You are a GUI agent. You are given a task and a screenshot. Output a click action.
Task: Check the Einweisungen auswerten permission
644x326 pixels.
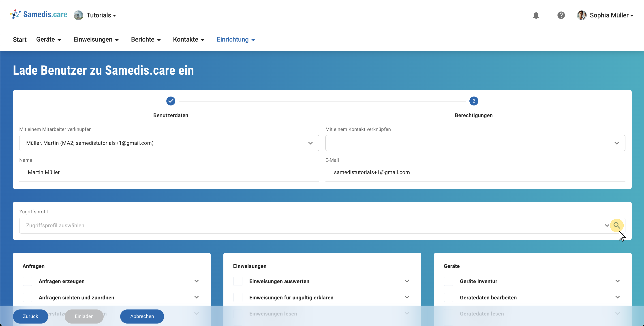[238, 281]
